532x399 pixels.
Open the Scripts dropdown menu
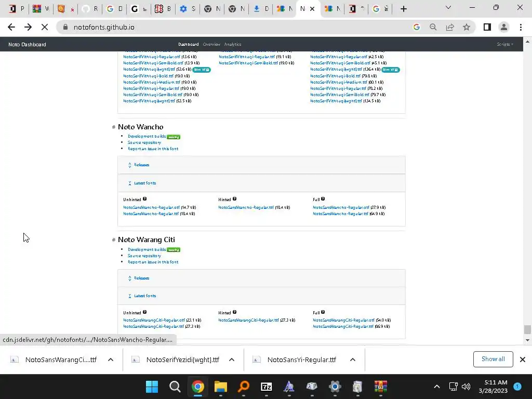click(x=505, y=45)
